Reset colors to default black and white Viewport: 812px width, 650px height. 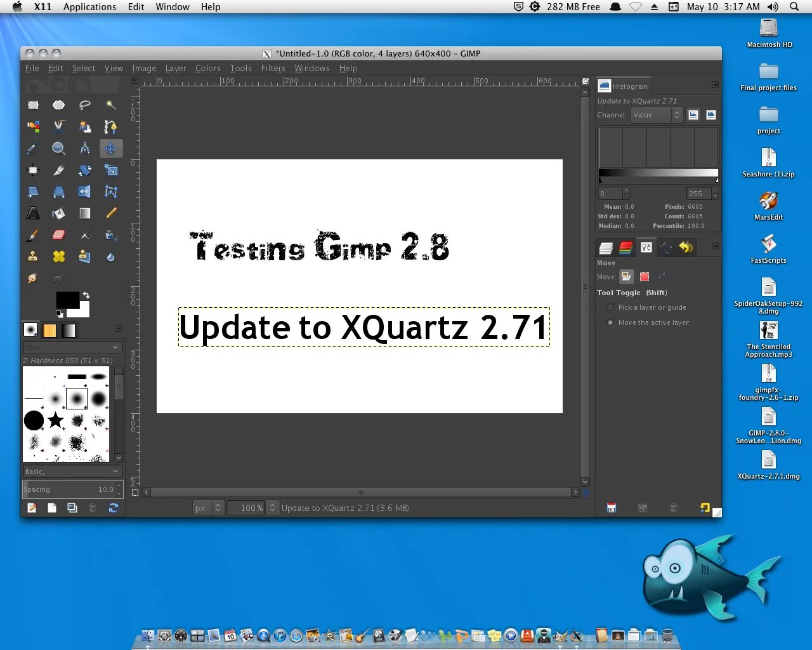coord(59,314)
